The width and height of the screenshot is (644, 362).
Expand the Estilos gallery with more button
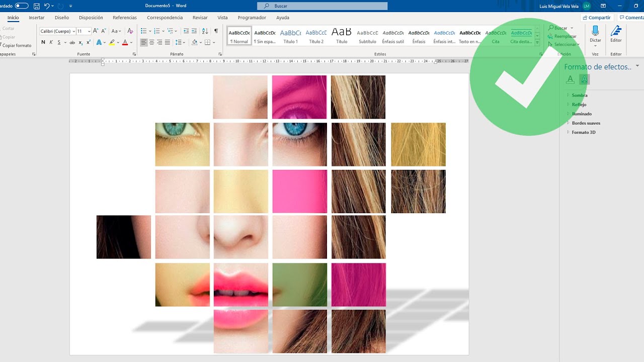537,43
